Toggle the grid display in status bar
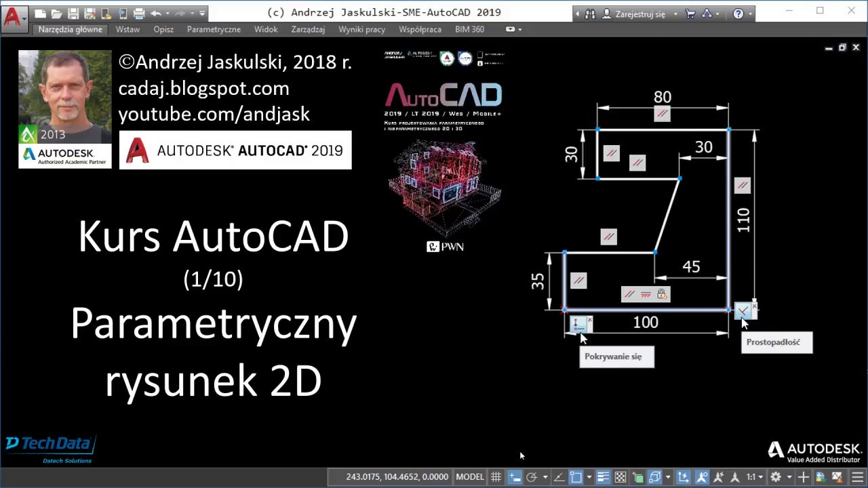The height and width of the screenshot is (488, 868). click(x=496, y=477)
